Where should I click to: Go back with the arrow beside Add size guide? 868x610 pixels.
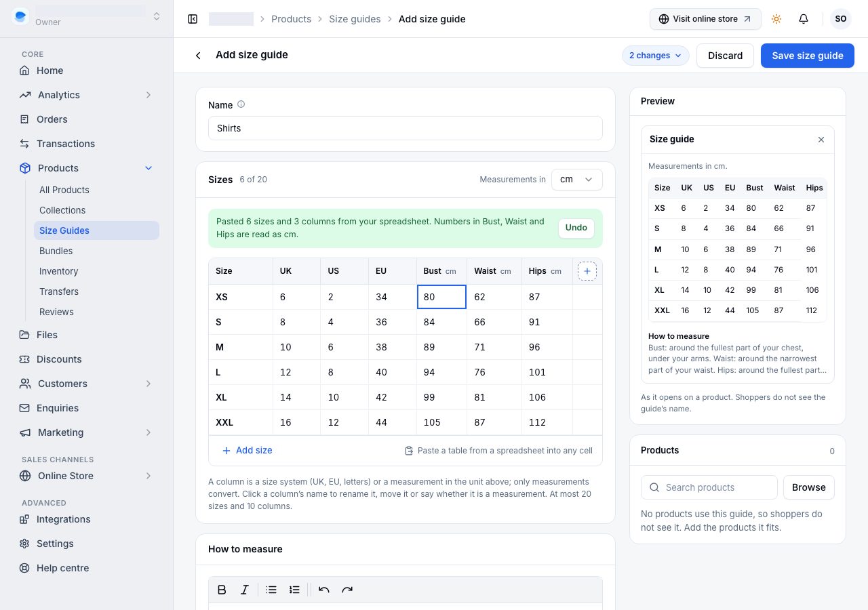198,56
